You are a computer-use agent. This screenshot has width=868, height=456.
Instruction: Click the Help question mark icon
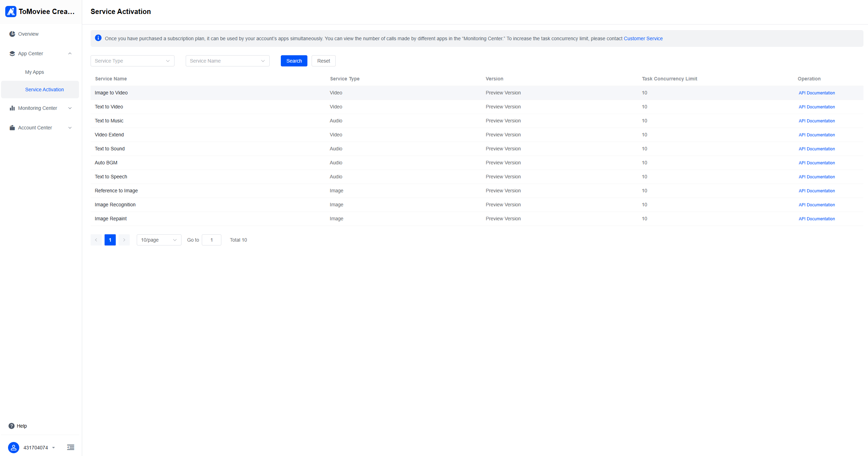(12, 426)
